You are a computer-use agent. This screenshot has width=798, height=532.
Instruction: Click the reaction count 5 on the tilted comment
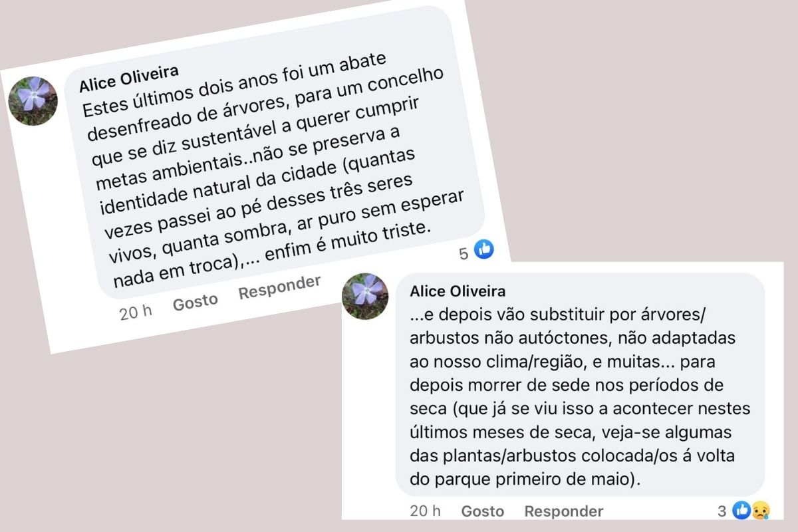(464, 253)
